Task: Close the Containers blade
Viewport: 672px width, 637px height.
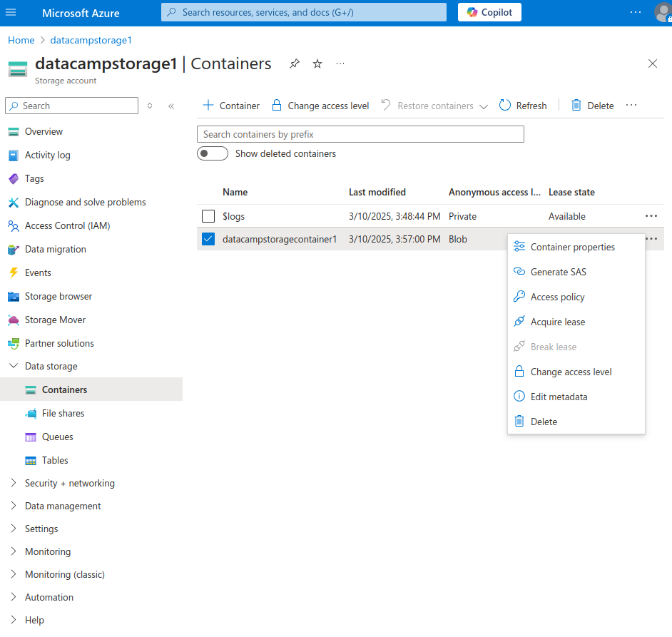Action: [652, 64]
